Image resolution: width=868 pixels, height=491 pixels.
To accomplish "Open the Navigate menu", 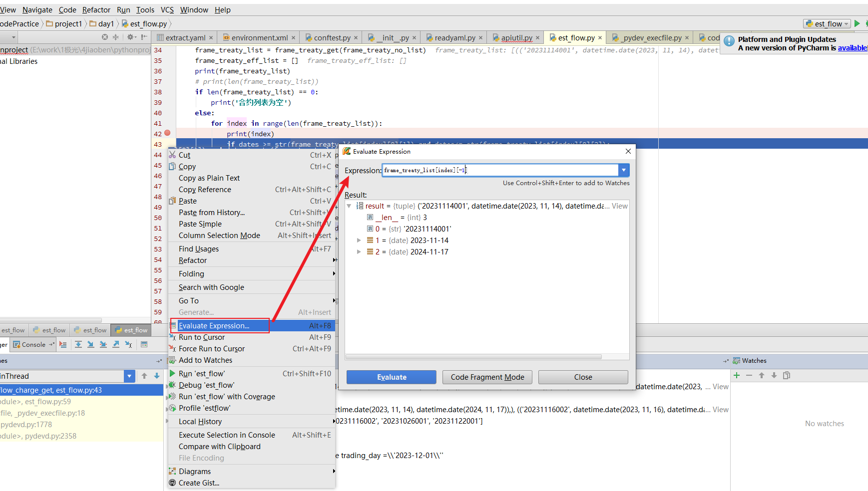I will (x=37, y=9).
